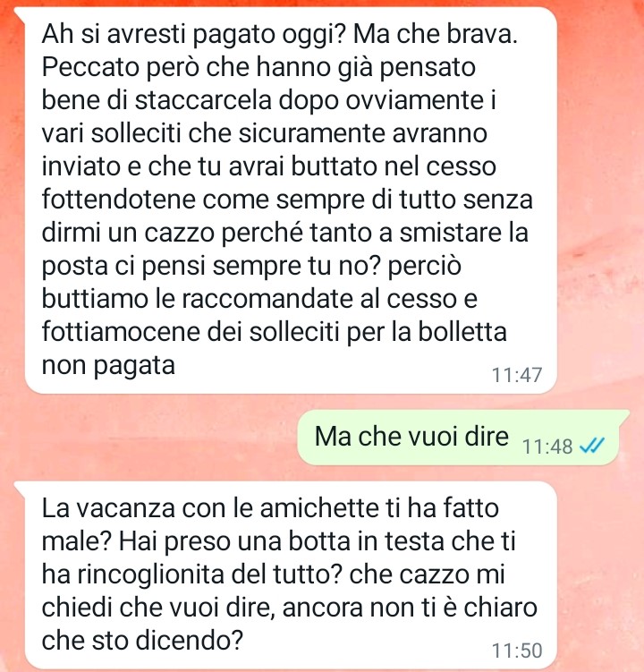Tap the 11:47 timestamp on first message
644x672 pixels.
coord(517,375)
